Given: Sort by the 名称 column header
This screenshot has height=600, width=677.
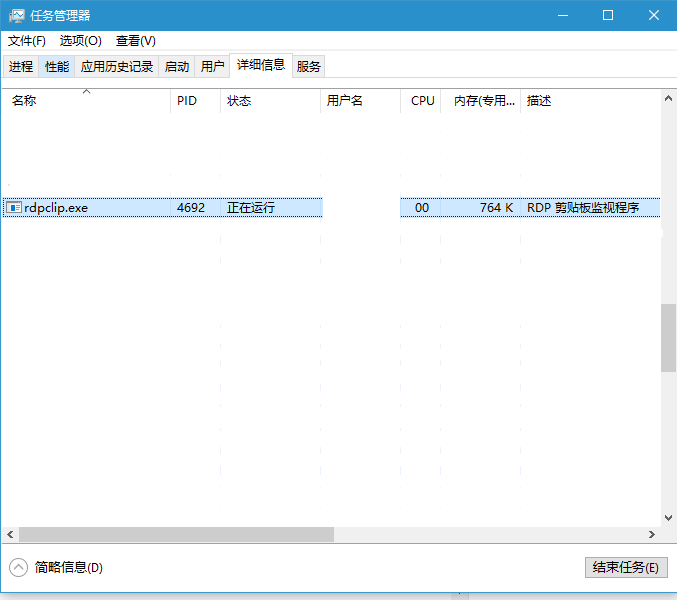Looking at the screenshot, I should point(86,101).
